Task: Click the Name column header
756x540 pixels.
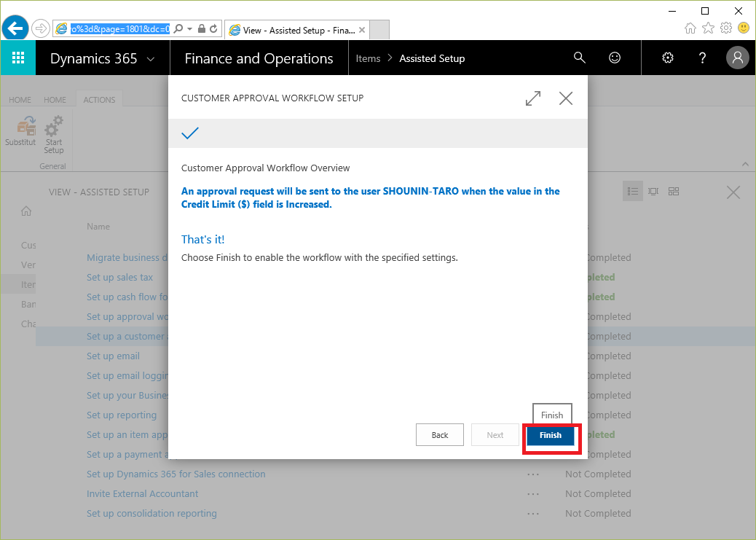Action: 98,227
